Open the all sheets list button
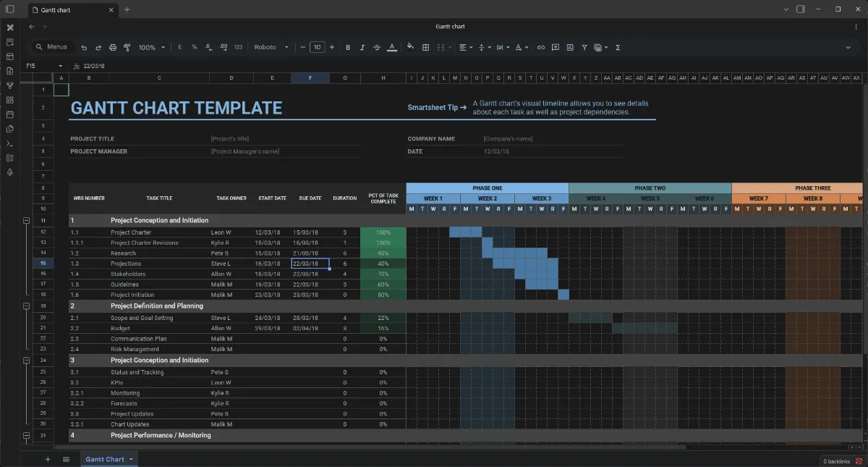 point(66,459)
